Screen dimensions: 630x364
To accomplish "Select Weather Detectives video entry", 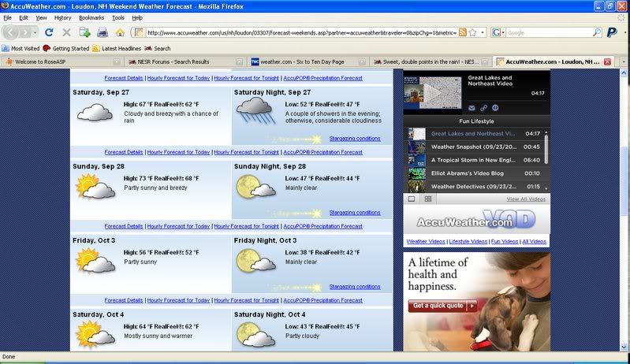I will [474, 187].
